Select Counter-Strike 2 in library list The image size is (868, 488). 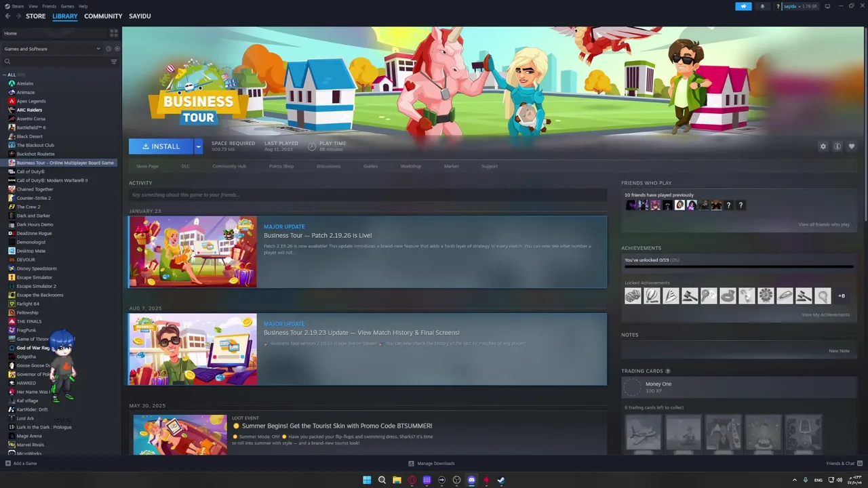[x=34, y=198]
